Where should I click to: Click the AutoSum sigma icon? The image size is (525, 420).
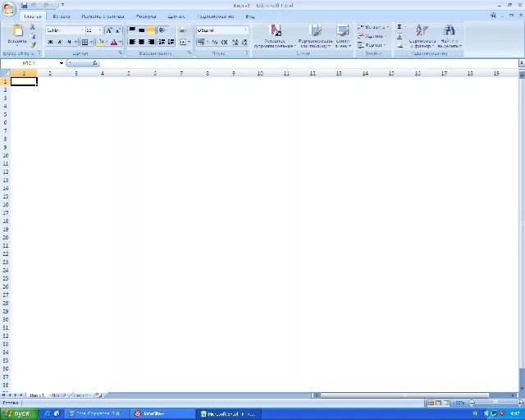(399, 27)
